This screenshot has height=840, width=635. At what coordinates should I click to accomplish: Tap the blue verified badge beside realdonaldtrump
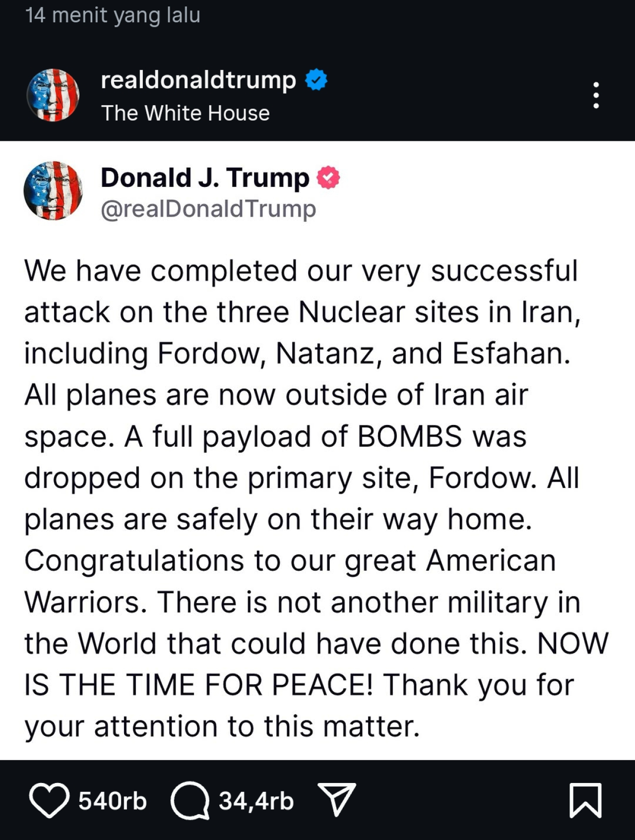click(317, 80)
